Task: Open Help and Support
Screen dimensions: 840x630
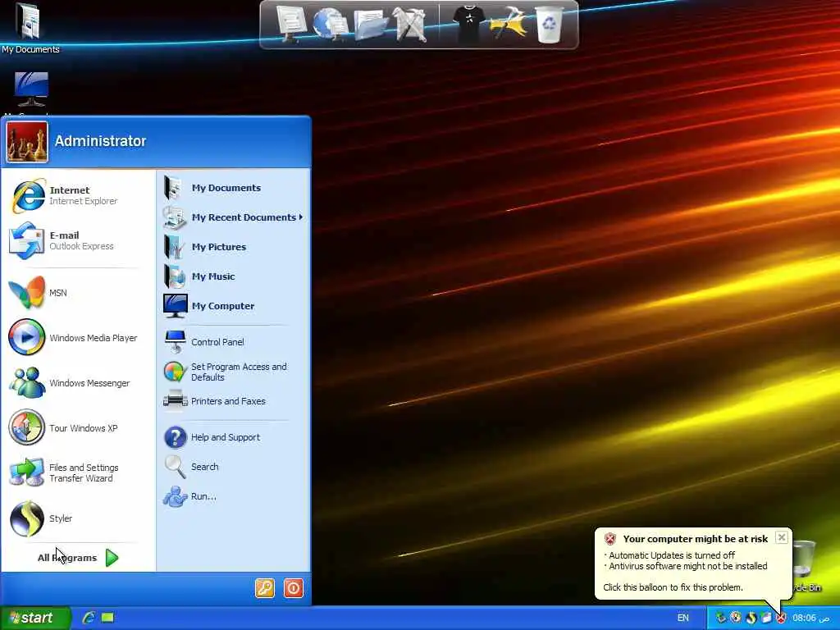Action: [234, 437]
